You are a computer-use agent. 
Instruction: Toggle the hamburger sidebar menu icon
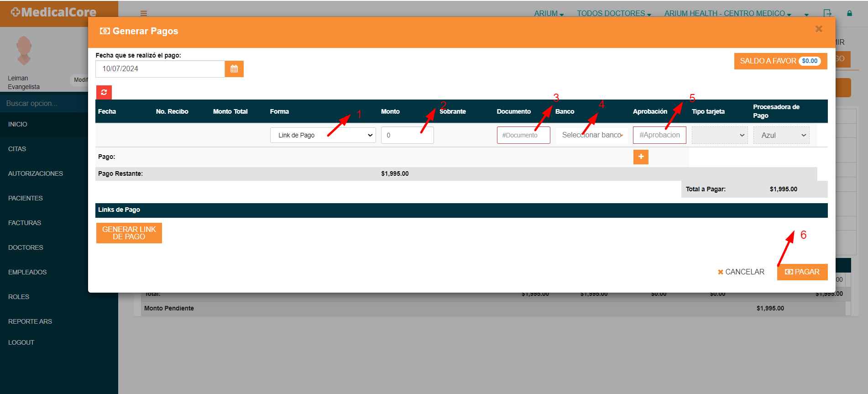(x=144, y=13)
